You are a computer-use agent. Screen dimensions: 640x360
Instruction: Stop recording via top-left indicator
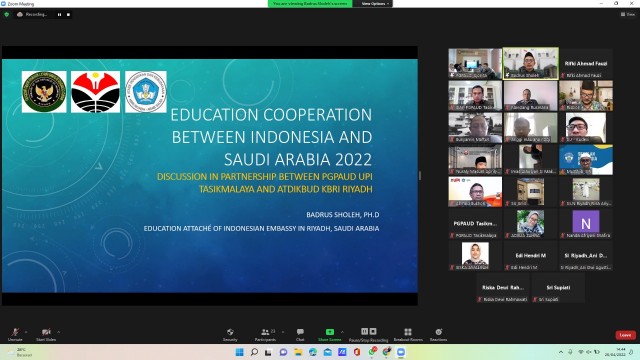(x=68, y=15)
